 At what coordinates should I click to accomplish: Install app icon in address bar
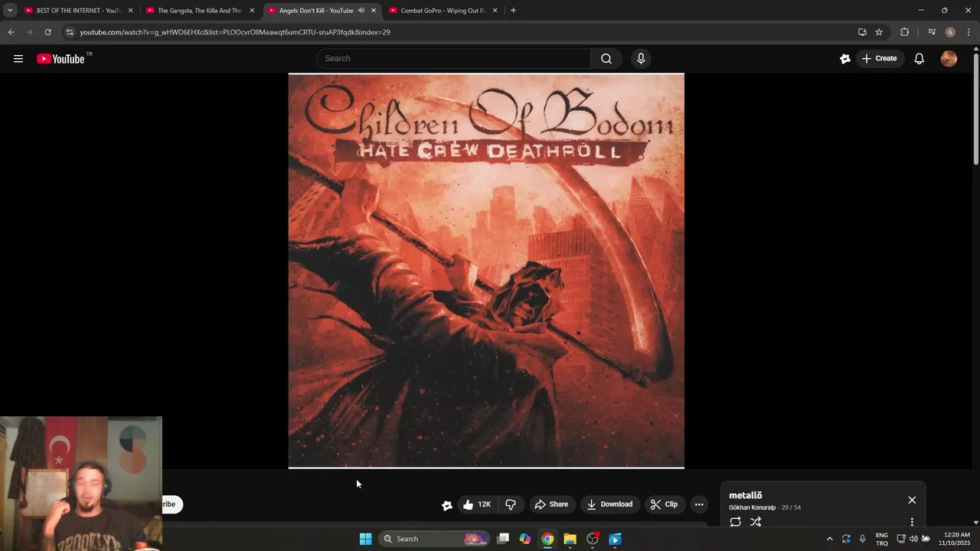[862, 32]
